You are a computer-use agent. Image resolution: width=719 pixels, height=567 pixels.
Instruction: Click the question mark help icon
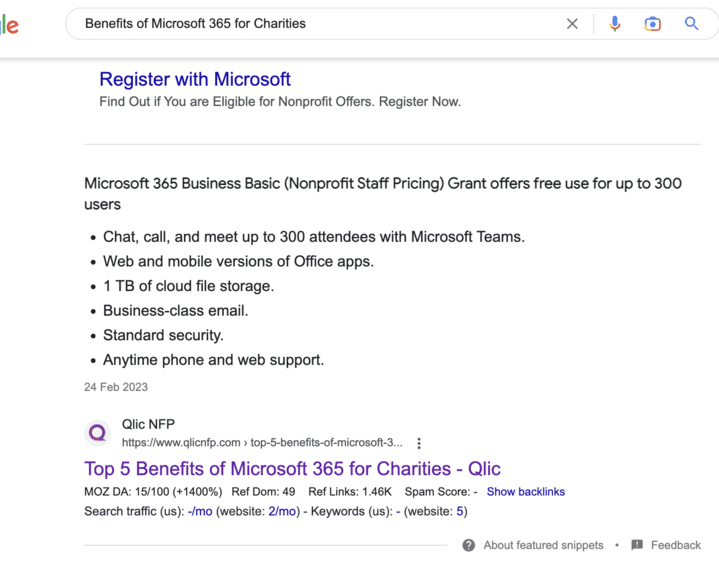[469, 545]
